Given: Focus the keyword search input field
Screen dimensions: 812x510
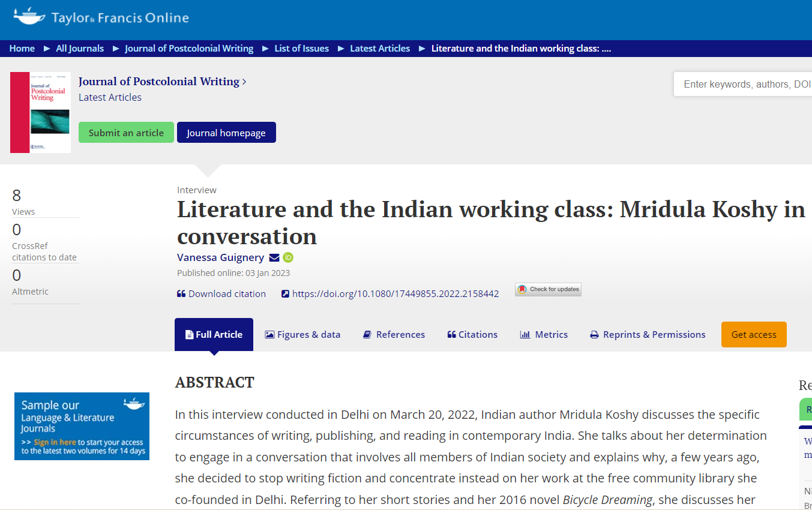Looking at the screenshot, I should [x=744, y=84].
